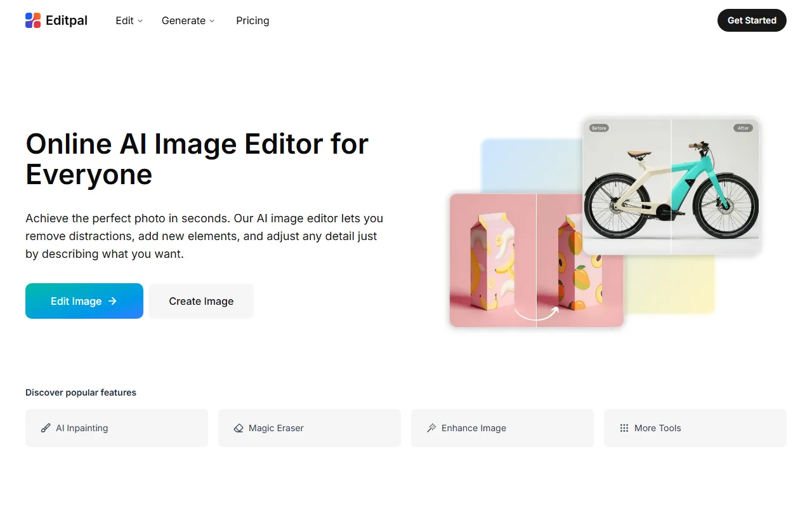
Task: Open the Magic Eraser feature card
Action: (x=309, y=428)
